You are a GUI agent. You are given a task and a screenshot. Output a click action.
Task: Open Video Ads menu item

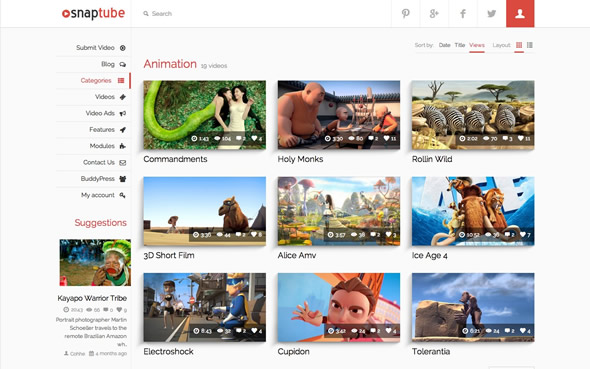[x=100, y=113]
